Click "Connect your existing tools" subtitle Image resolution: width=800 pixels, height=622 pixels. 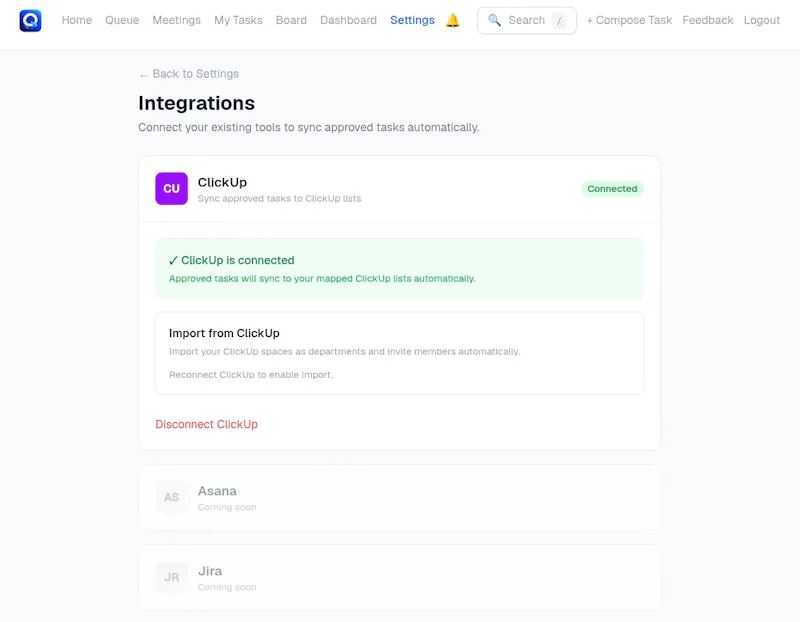pyautogui.click(x=309, y=128)
